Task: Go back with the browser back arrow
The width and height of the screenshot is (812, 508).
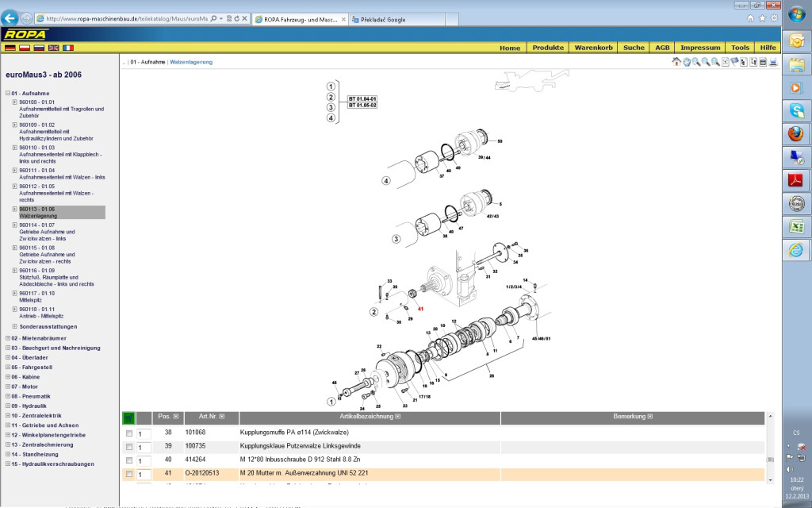Action: 10,18
